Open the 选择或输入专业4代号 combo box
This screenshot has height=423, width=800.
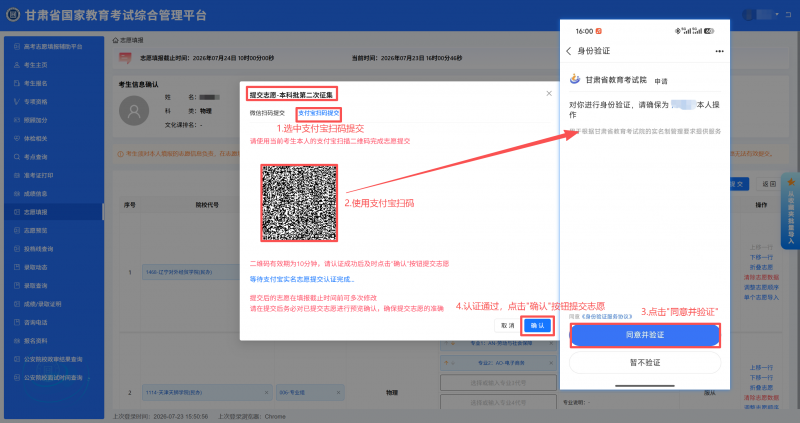pyautogui.click(x=498, y=402)
